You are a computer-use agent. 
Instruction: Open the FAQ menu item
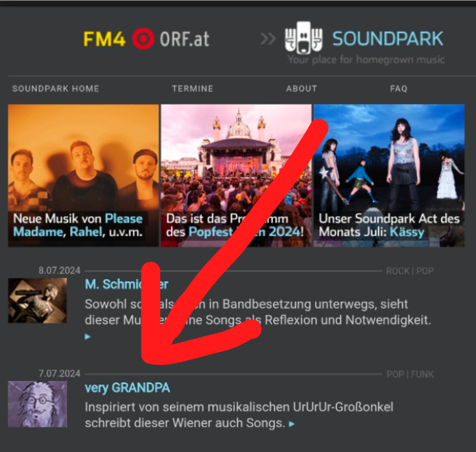click(x=399, y=89)
